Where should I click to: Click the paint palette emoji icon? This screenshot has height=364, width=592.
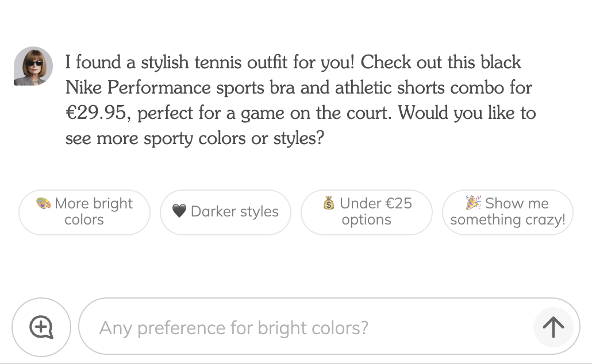44,203
